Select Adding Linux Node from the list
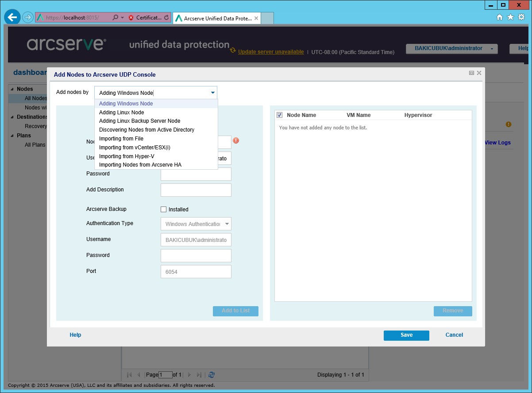 click(121, 113)
